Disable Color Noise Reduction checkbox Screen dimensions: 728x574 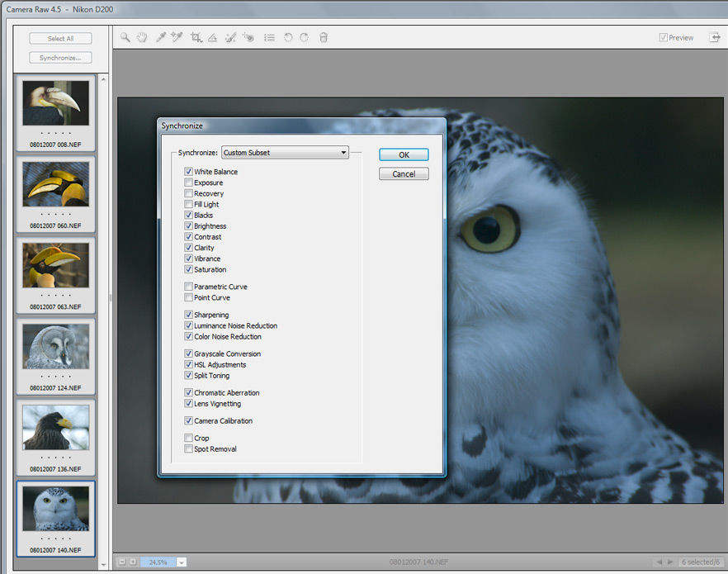pyautogui.click(x=188, y=337)
